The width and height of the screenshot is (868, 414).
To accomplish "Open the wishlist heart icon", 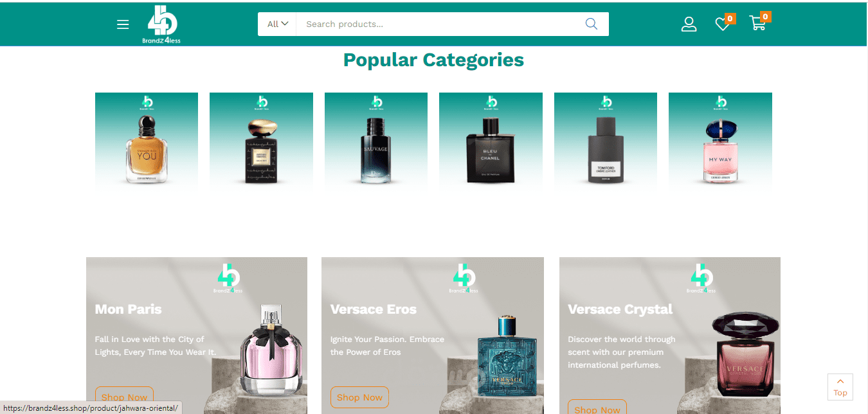I will point(723,24).
